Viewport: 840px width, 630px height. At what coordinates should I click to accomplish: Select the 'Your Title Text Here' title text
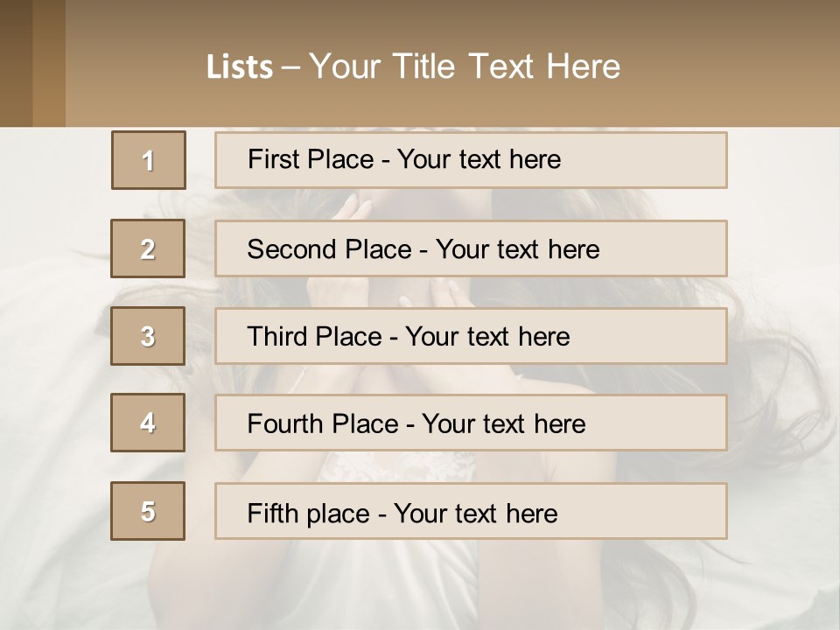coord(465,66)
